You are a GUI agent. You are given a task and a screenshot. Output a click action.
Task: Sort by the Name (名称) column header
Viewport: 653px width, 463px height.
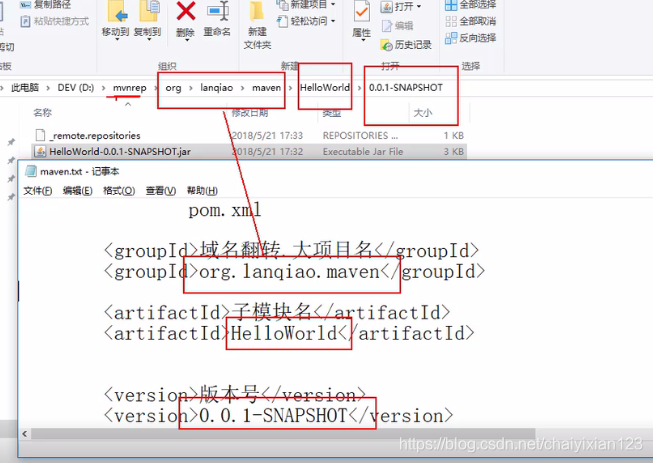coord(42,112)
